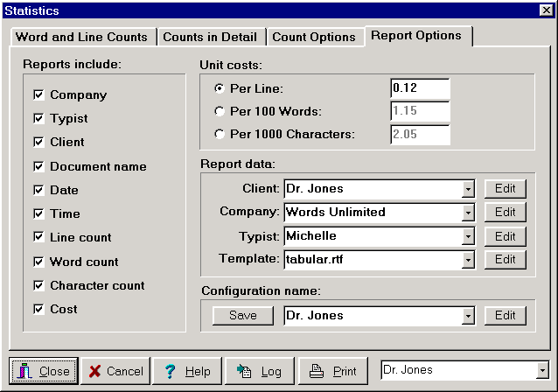Image resolution: width=558 pixels, height=392 pixels.
Task: Disable the Cost checkbox
Action: pos(38,309)
